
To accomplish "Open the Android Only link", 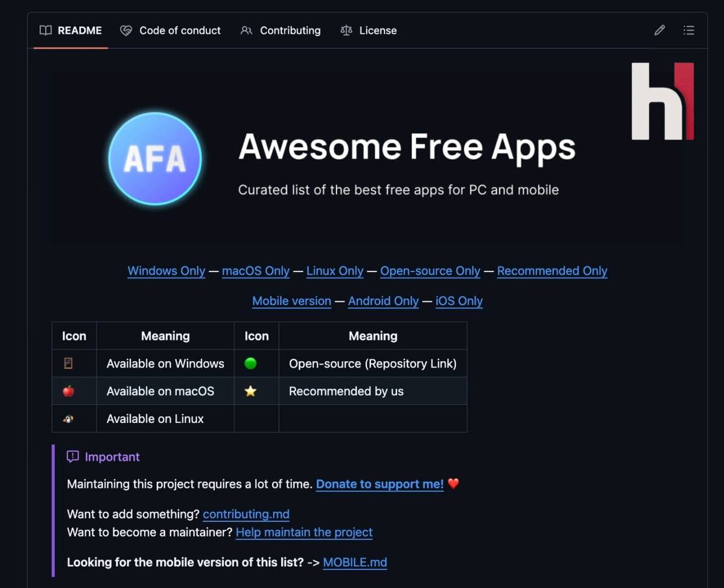I will point(383,301).
